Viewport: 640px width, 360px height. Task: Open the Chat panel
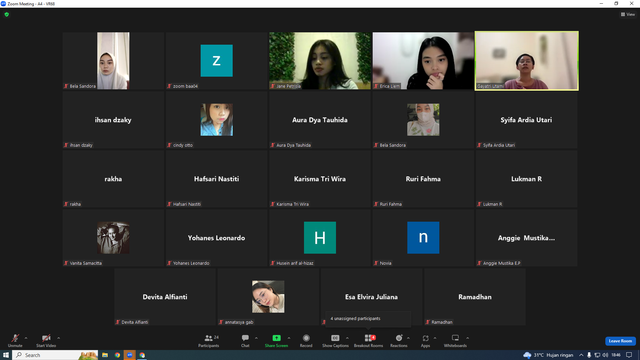coord(245,340)
